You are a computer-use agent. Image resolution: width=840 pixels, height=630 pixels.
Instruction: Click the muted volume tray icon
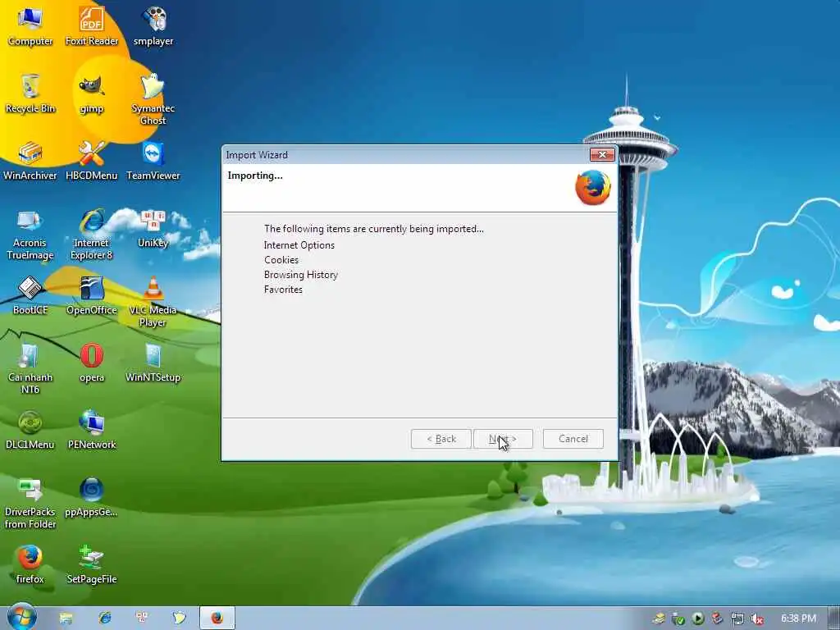click(757, 619)
